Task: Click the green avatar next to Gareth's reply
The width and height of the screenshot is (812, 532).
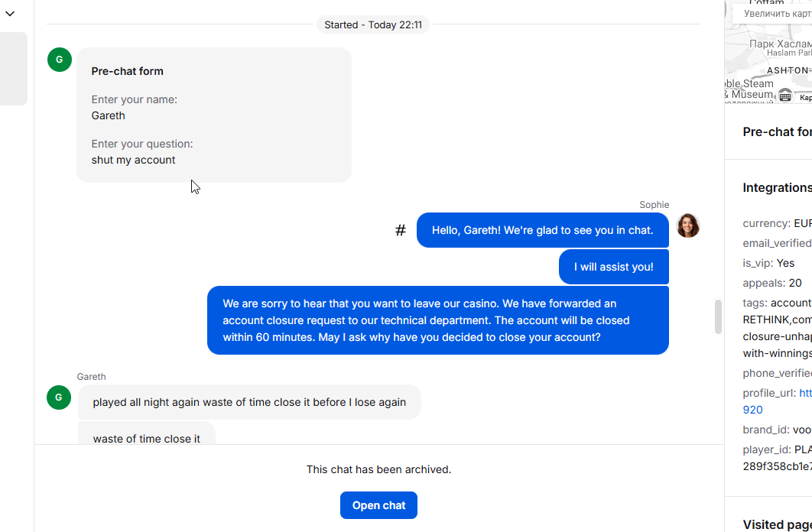Action: [59, 397]
